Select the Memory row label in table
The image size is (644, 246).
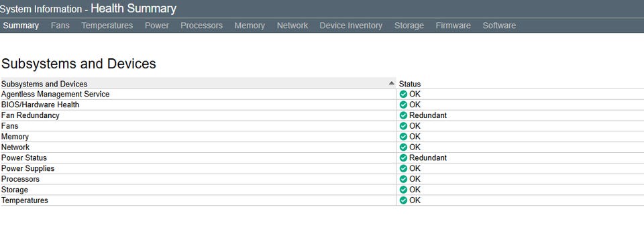click(15, 136)
